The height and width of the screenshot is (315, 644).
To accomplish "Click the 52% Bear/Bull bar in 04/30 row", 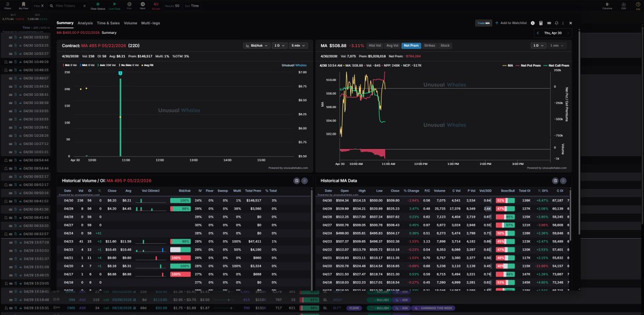I will [505, 201].
